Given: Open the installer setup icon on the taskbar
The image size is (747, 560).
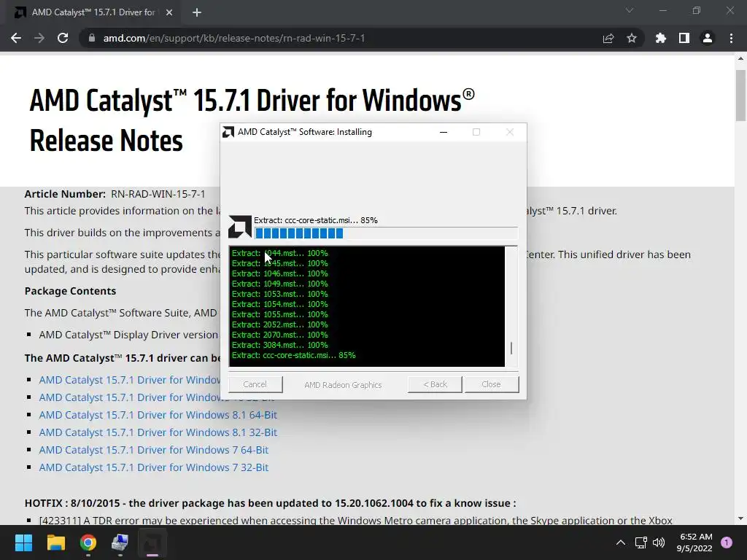Looking at the screenshot, I should (120, 542).
